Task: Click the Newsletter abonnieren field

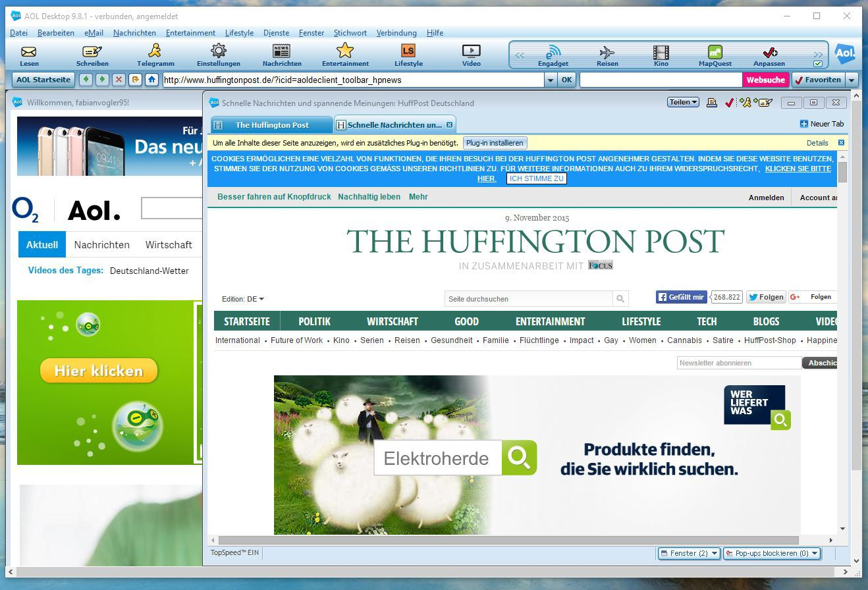Action: tap(739, 363)
